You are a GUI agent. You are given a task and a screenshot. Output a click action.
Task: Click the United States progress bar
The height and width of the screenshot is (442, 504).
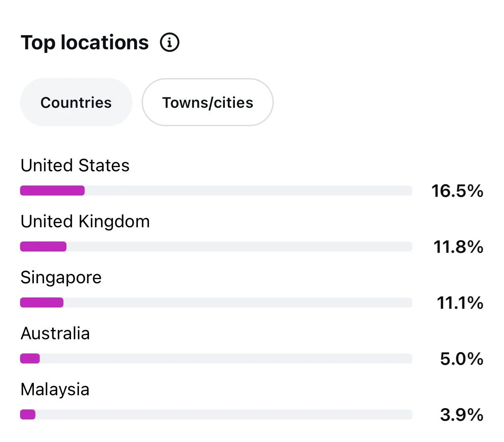tap(216, 191)
